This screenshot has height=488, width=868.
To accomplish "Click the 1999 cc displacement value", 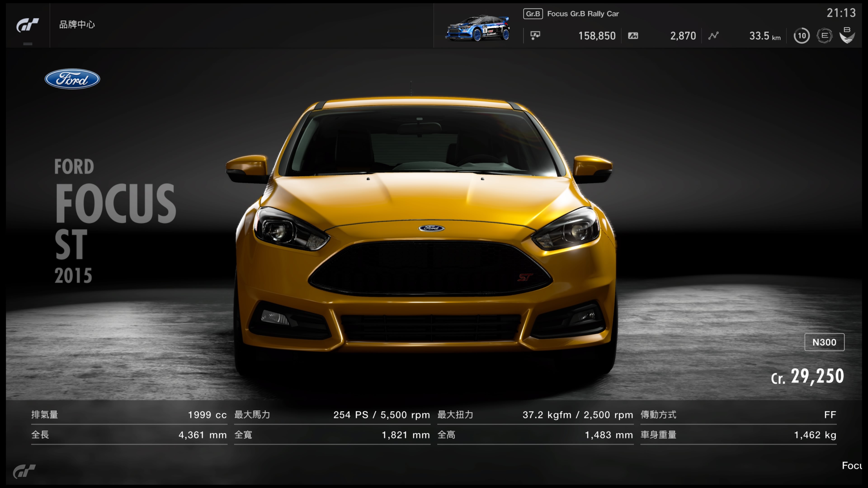I will point(207,415).
